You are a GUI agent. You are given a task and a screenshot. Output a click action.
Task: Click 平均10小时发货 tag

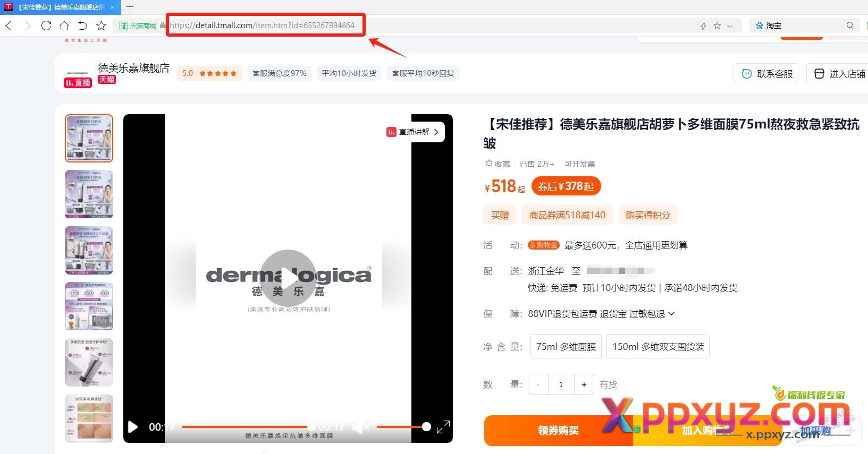pyautogui.click(x=349, y=73)
